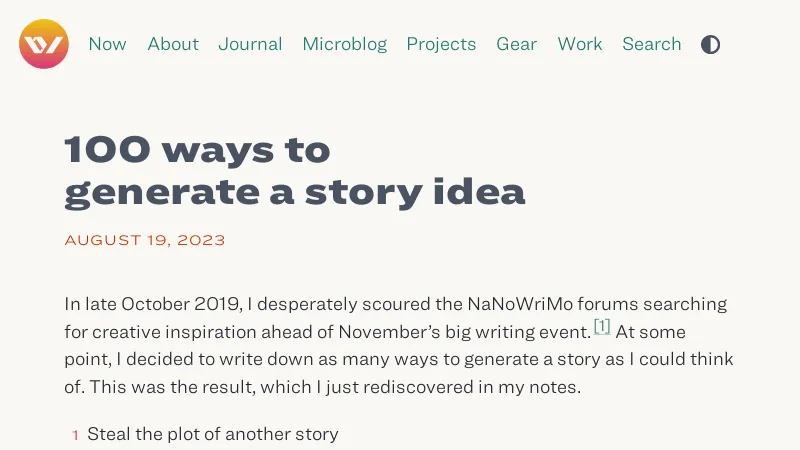Click the site logo icon
The image size is (800, 450).
pos(44,44)
